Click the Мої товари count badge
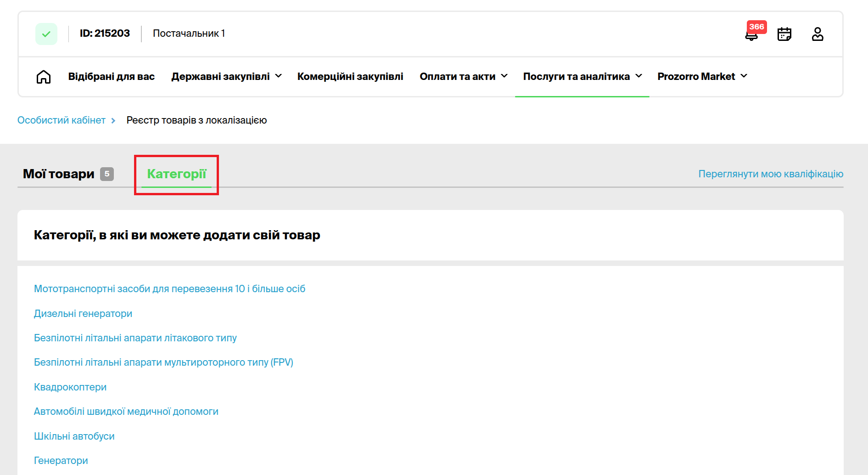Image resolution: width=868 pixels, height=475 pixels. (107, 174)
